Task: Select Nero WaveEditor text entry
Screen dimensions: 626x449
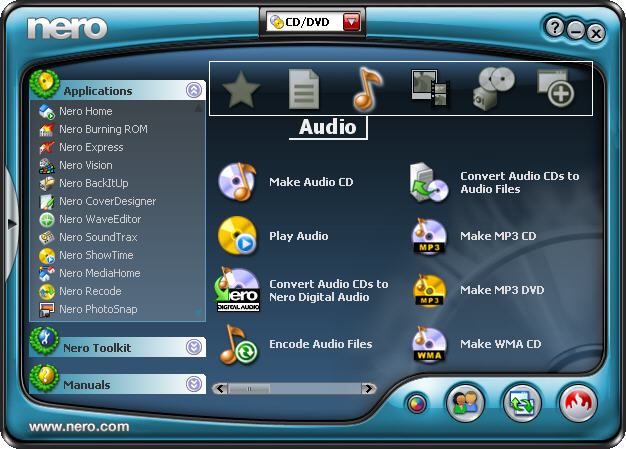Action: 100,219
